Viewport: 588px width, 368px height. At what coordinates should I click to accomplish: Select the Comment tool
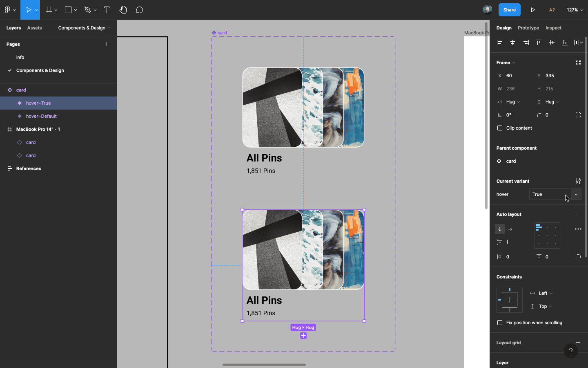pyautogui.click(x=139, y=10)
